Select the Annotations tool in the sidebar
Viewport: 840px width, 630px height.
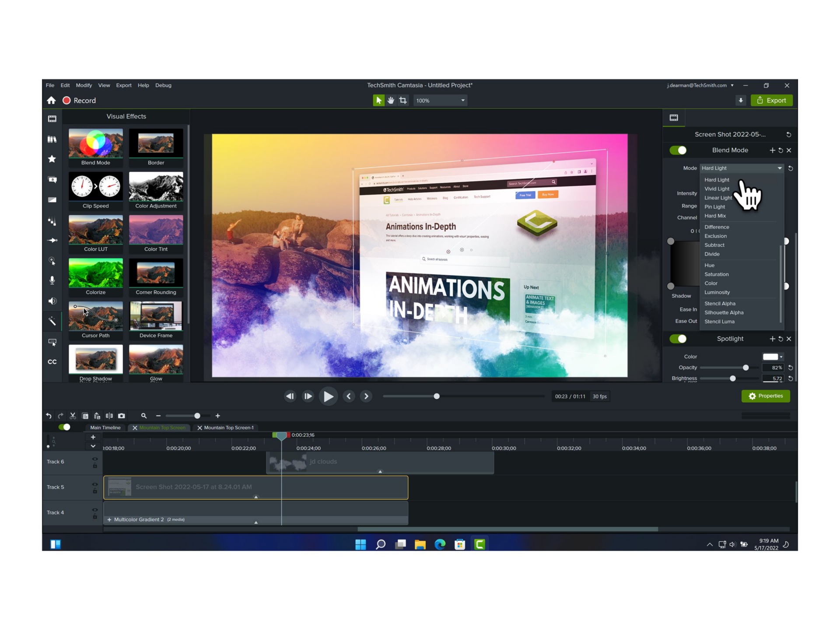click(52, 180)
